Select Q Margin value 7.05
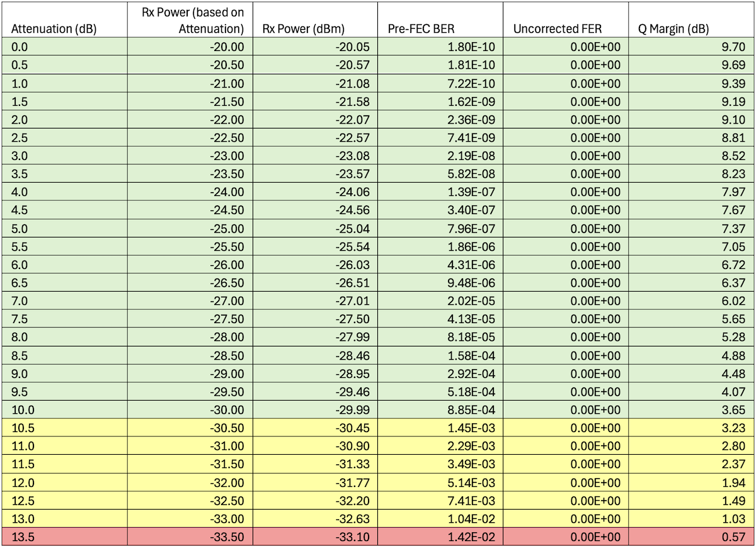Viewport: 756px width, 548px height. tap(691, 247)
